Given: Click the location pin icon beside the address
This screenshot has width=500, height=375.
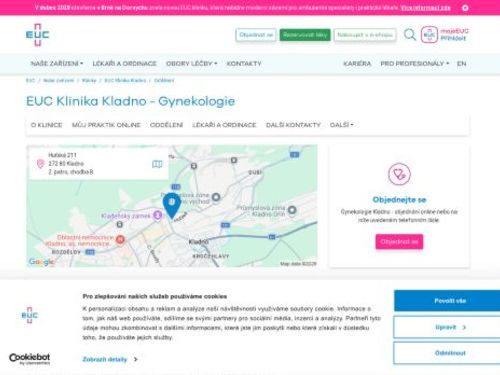Looking at the screenshot, I should 40,164.
